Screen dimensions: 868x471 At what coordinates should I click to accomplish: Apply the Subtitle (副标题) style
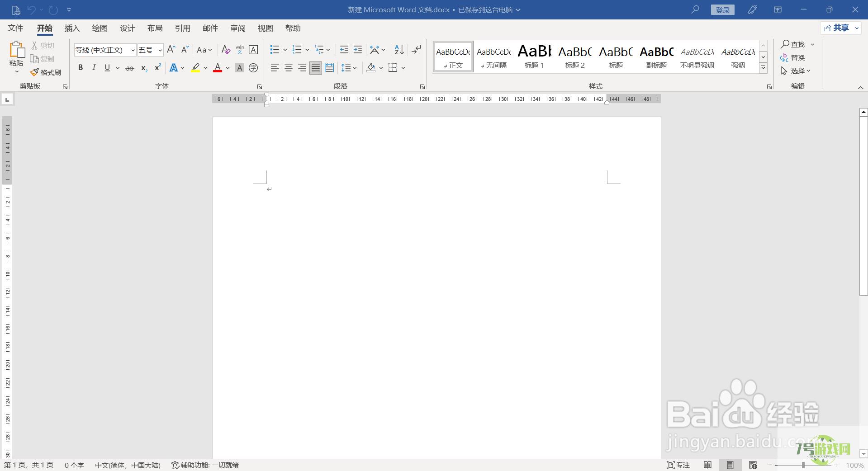coord(656,57)
